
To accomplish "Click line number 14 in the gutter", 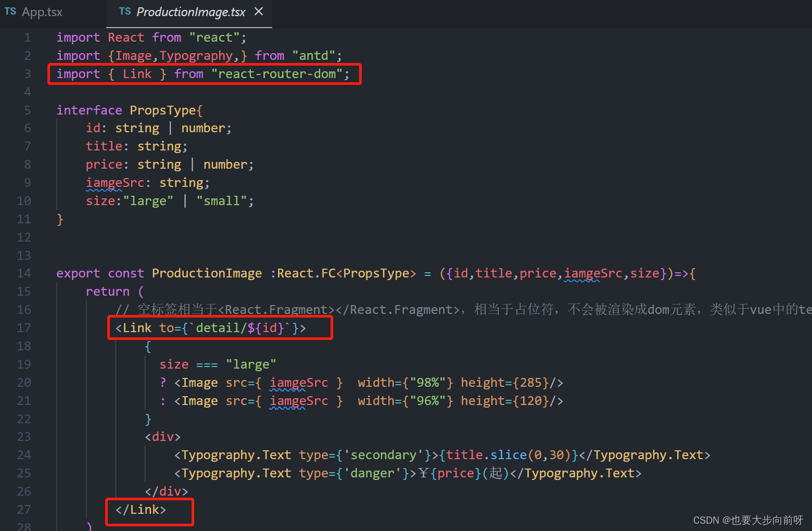I will coord(23,273).
